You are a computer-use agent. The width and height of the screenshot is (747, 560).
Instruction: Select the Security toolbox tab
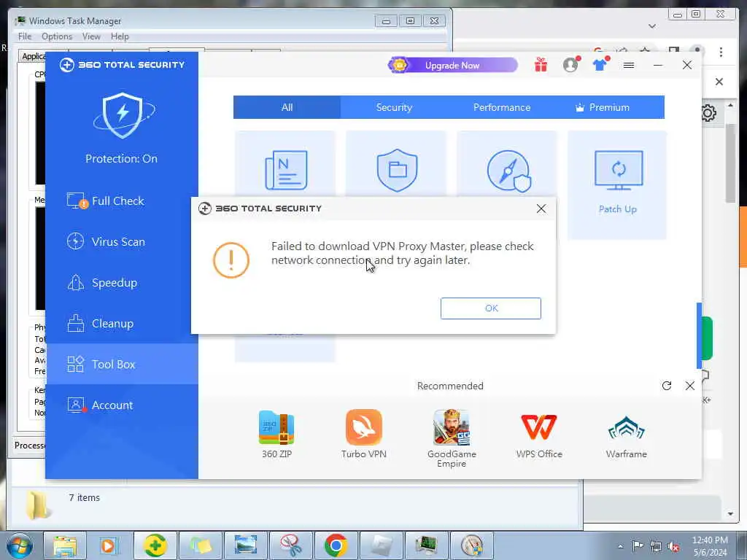(394, 107)
